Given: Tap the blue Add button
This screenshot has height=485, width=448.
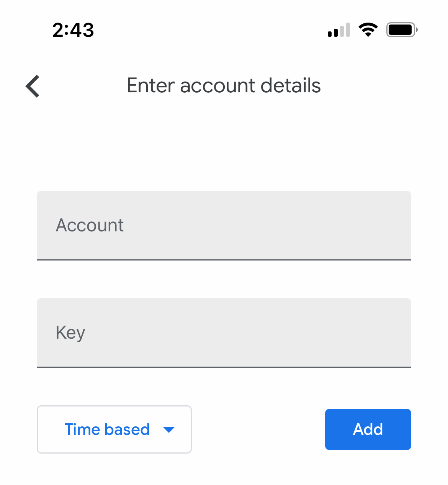Looking at the screenshot, I should point(368,429).
